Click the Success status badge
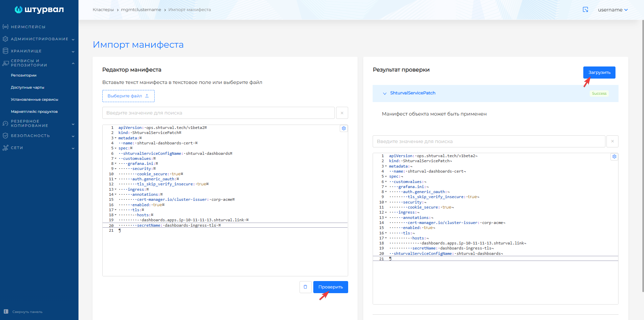The height and width of the screenshot is (320, 644). 599,93
